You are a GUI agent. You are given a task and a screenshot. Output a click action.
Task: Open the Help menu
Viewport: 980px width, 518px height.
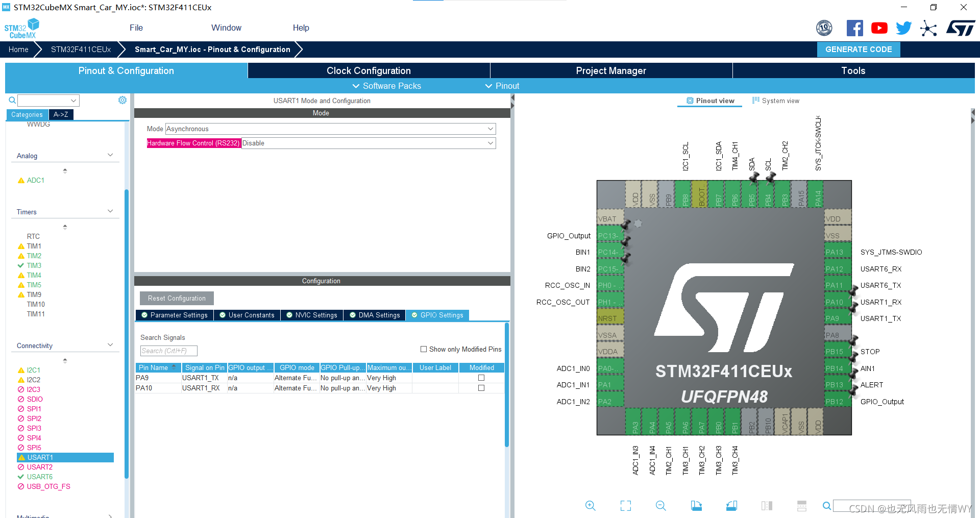[x=301, y=28]
